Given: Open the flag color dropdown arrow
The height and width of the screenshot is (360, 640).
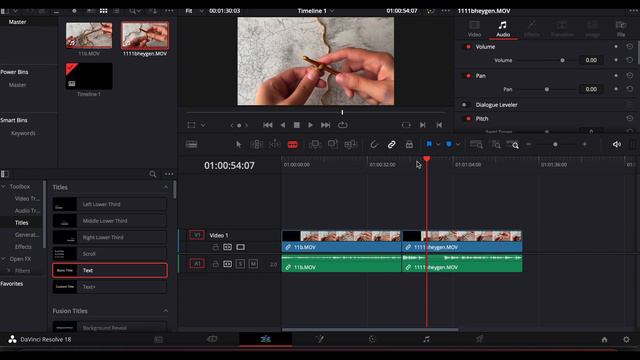Looking at the screenshot, I should coord(438,144).
